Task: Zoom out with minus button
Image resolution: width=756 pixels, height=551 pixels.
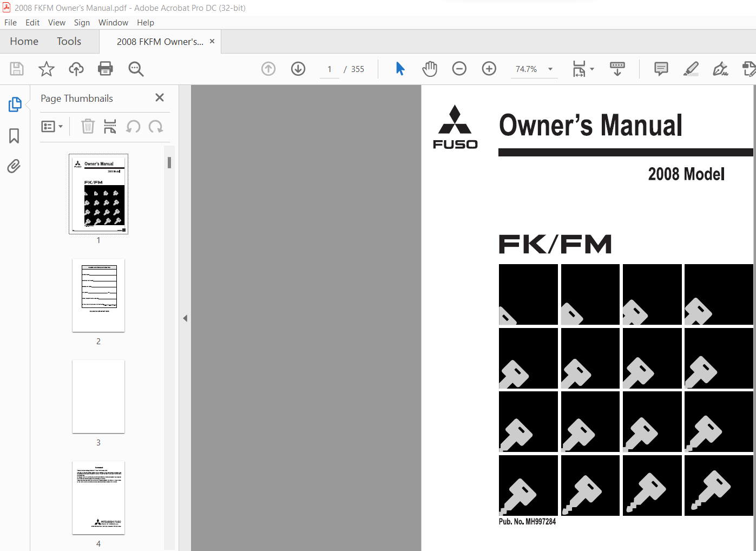Action: click(x=459, y=69)
